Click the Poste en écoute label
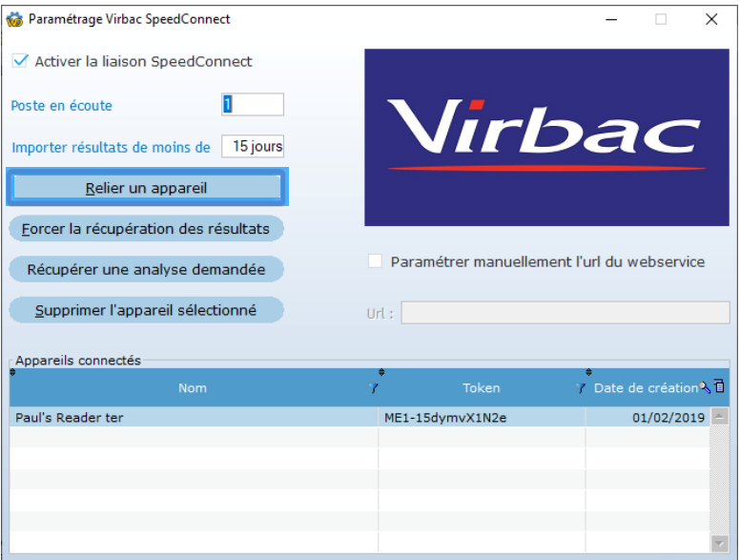The image size is (740, 560). (61, 105)
